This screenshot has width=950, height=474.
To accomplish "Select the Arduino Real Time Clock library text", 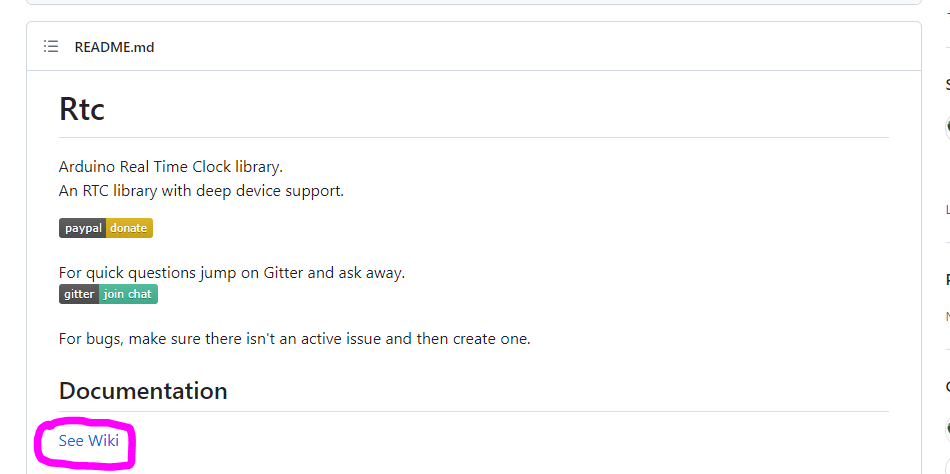I will 171,166.
